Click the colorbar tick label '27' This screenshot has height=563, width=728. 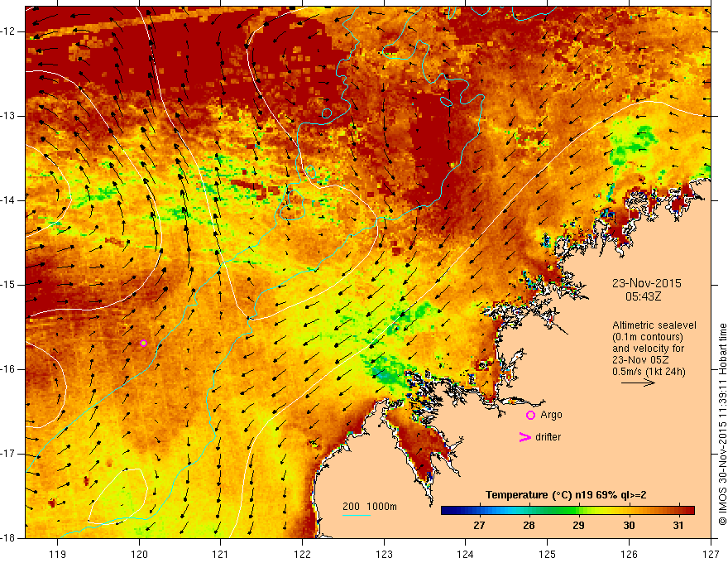(479, 526)
